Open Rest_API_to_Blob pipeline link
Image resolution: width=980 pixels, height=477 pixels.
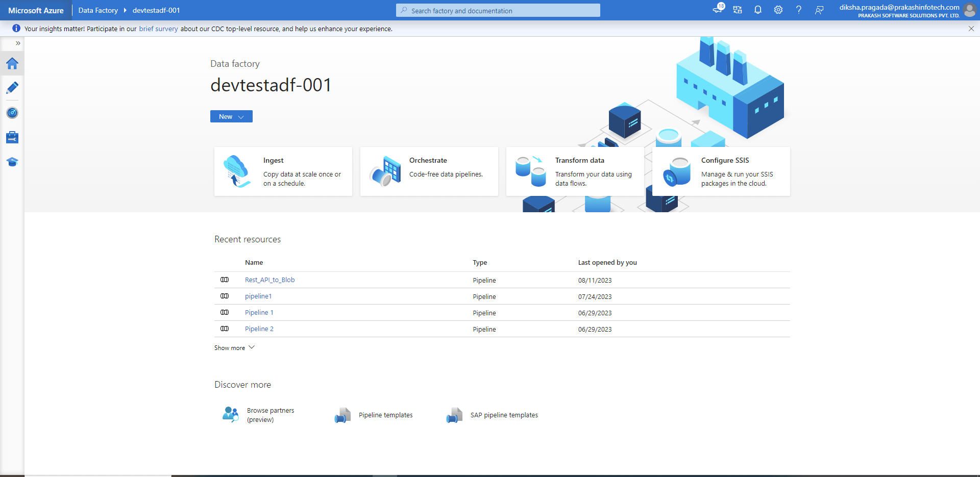269,280
